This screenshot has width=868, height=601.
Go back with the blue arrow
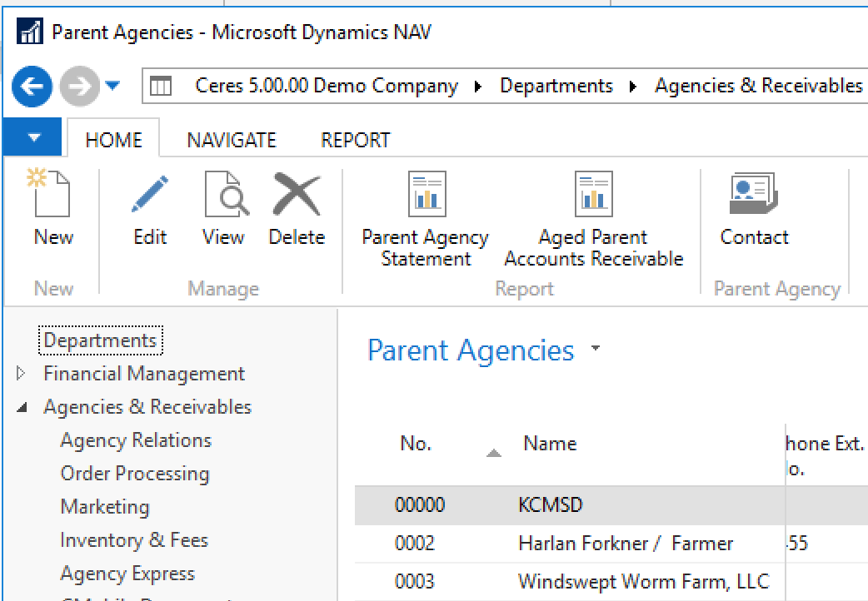coord(32,87)
